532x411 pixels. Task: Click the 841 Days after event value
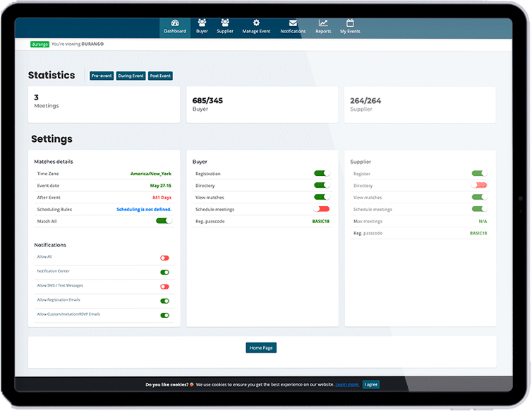pos(162,197)
